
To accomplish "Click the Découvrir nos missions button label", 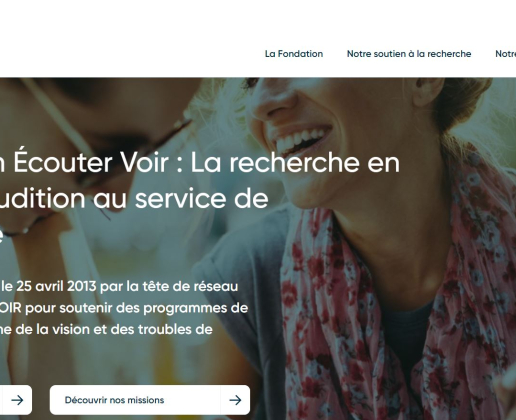I will 114,400.
